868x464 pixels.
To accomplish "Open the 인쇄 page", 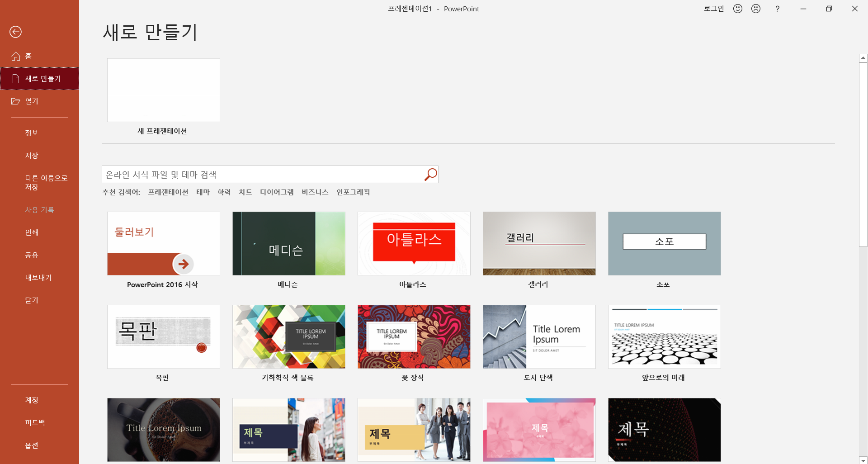I will [x=39, y=232].
